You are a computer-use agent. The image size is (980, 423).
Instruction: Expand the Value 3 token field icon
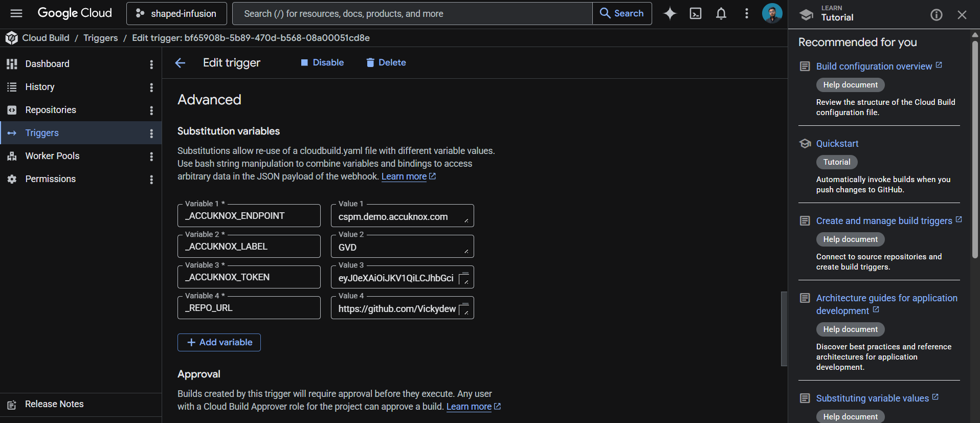tap(464, 278)
